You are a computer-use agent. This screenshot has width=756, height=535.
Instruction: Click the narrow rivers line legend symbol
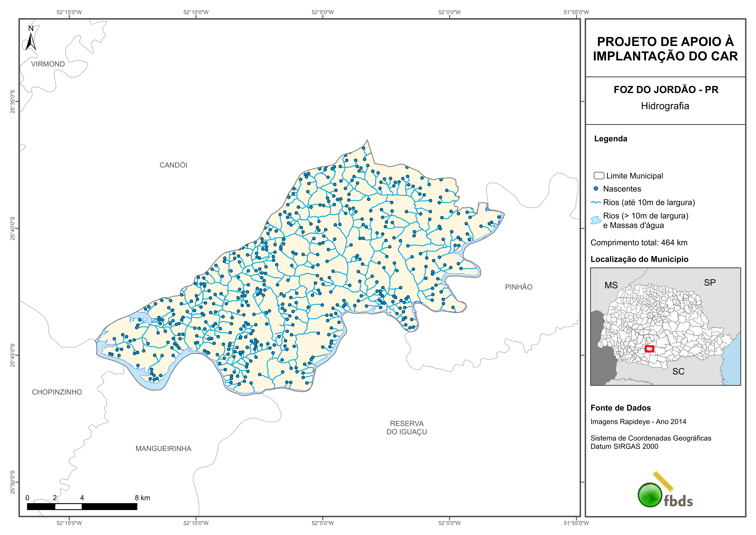point(596,202)
